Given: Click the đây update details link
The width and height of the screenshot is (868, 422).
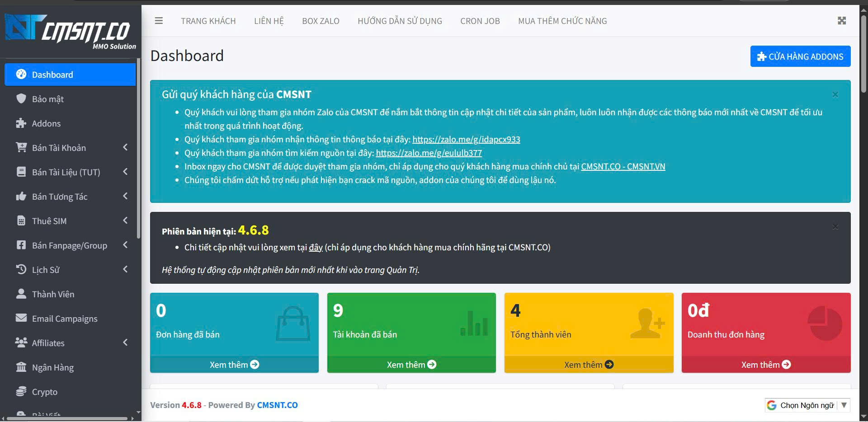Looking at the screenshot, I should tap(316, 247).
